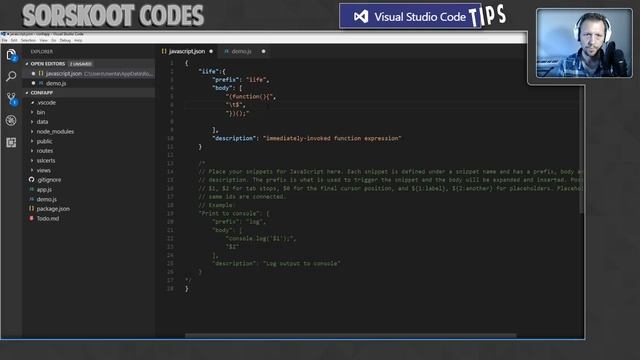This screenshot has height=360, width=640.
Task: Click the markdown icon beside Todo.md
Action: (31, 218)
